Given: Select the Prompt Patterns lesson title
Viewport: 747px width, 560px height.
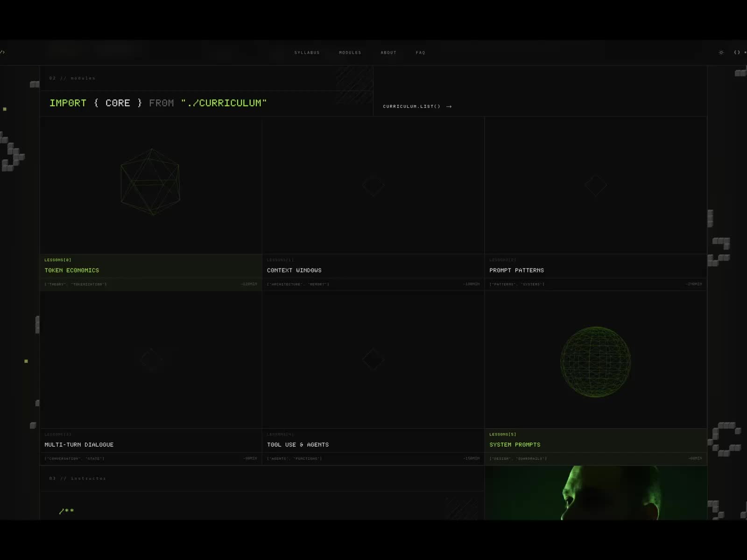Looking at the screenshot, I should [516, 270].
